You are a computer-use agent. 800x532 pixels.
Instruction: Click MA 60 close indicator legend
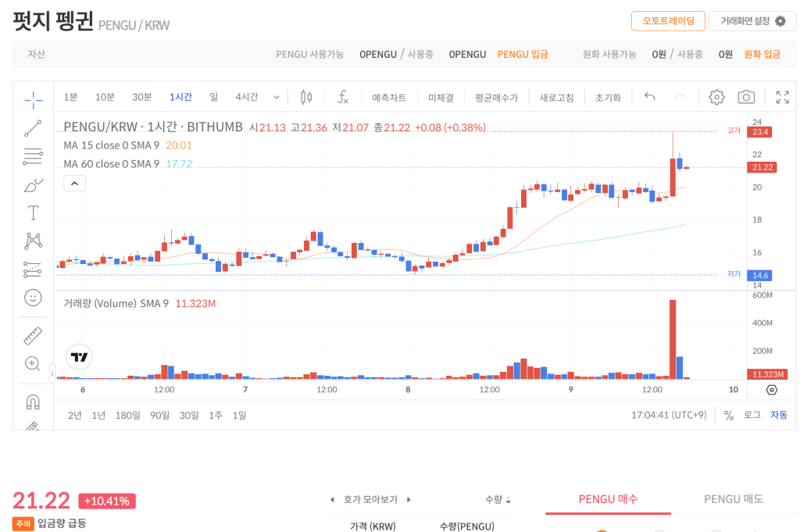pos(127,164)
